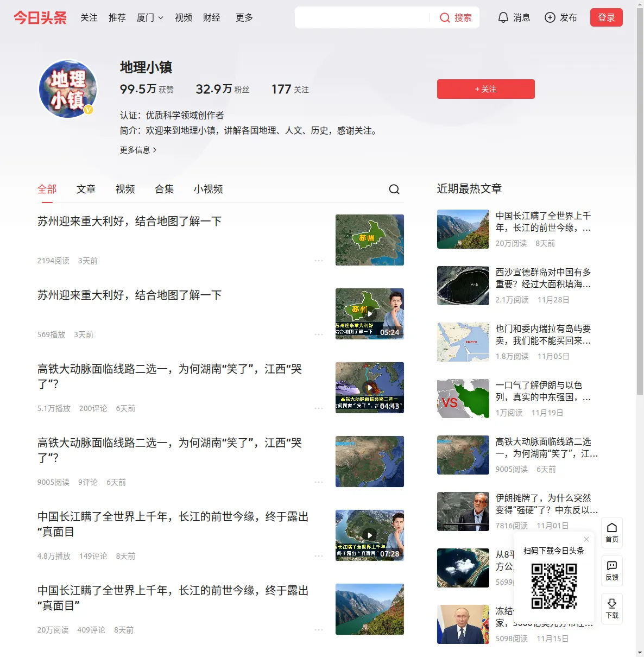Open the 更多 navigation menu
The image size is (644, 657).
click(x=244, y=17)
